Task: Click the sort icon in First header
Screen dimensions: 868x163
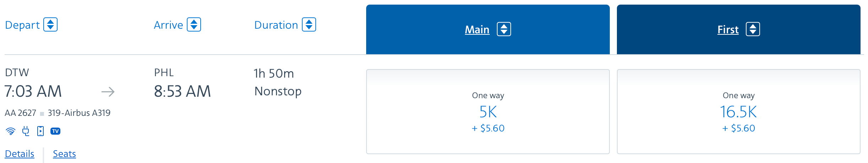Action: 753,29
